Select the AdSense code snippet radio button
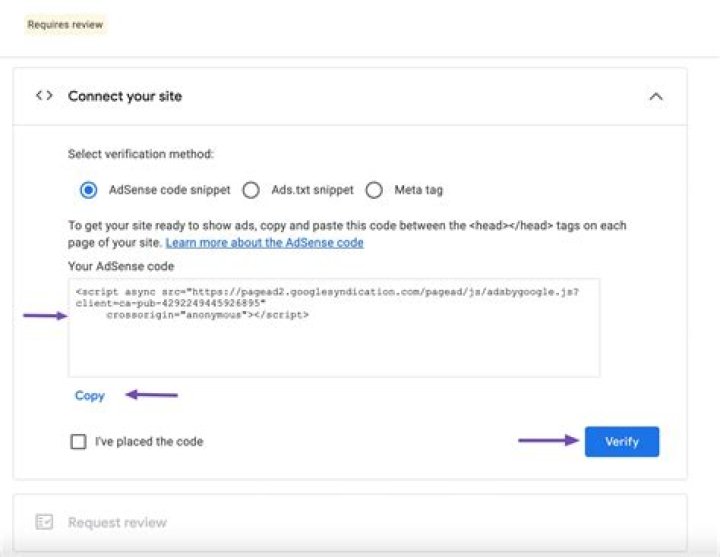720x557 pixels. pos(88,190)
